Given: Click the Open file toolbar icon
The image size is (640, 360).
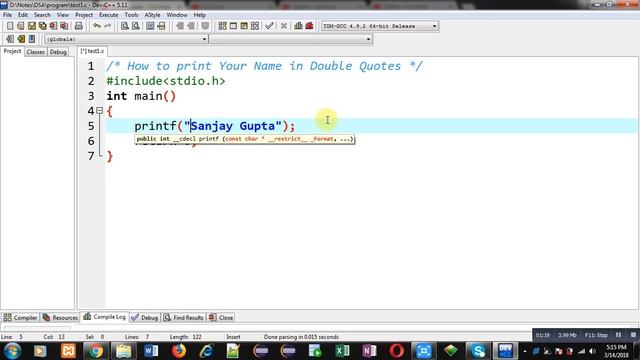Looking at the screenshot, I should point(21,26).
